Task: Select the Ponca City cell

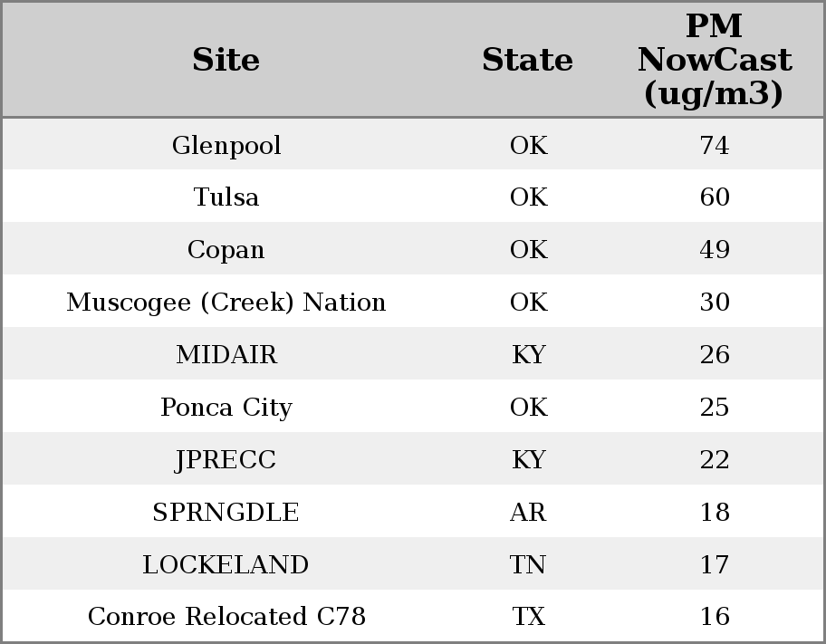Action: tap(226, 408)
